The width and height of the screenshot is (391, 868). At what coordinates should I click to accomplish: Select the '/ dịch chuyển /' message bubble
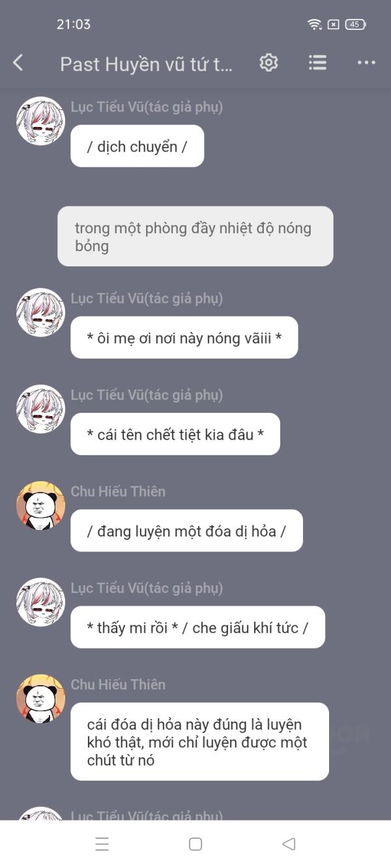tap(138, 146)
